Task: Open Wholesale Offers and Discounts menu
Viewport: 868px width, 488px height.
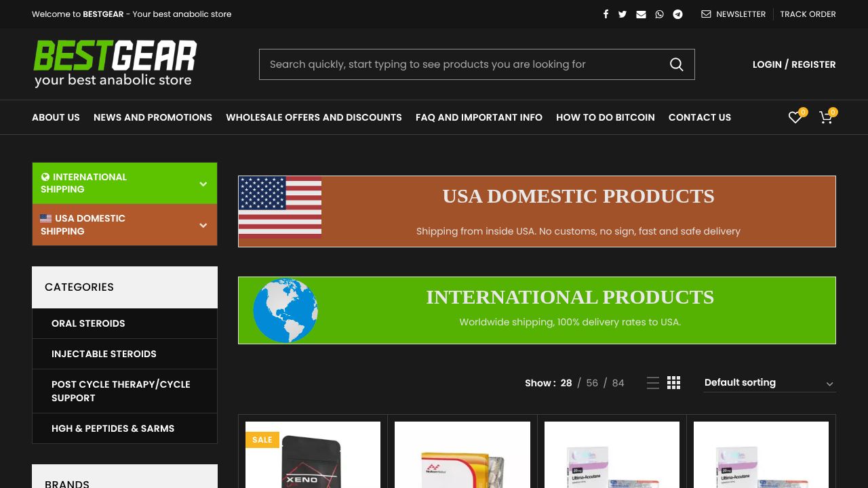Action: (314, 117)
